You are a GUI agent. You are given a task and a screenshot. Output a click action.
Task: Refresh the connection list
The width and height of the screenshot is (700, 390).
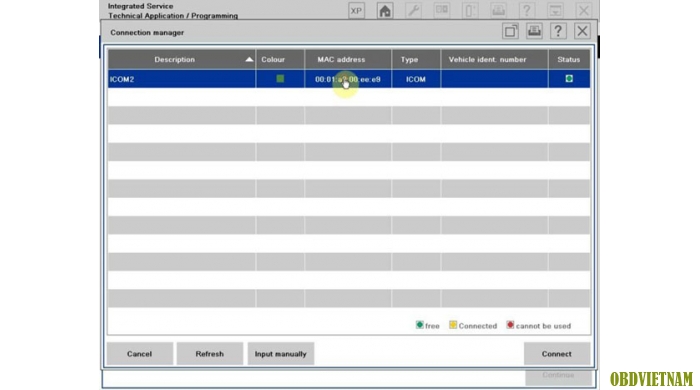[x=209, y=354]
